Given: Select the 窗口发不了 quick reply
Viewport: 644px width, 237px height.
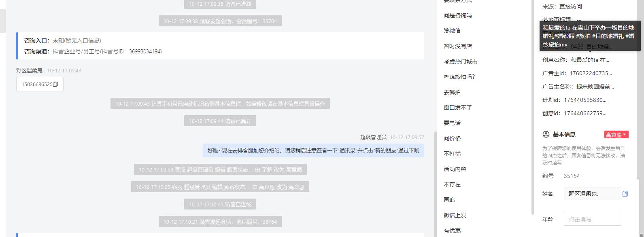Looking at the screenshot, I should click(457, 108).
